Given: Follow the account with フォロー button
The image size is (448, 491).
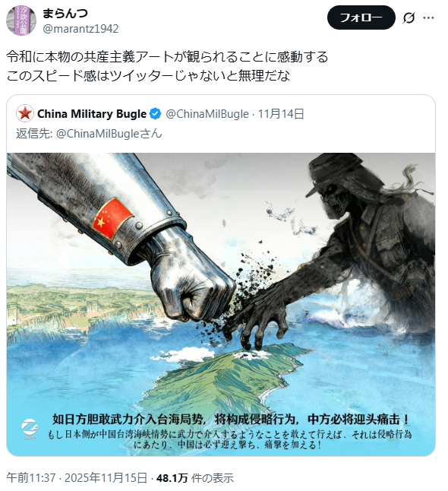Looking at the screenshot, I should point(361,17).
